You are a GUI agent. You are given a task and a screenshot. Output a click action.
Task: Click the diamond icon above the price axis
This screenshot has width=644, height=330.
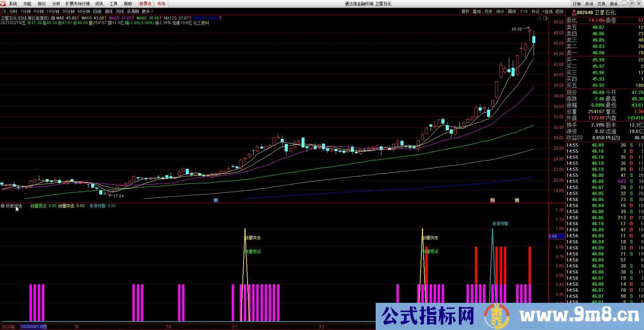tap(539, 18)
